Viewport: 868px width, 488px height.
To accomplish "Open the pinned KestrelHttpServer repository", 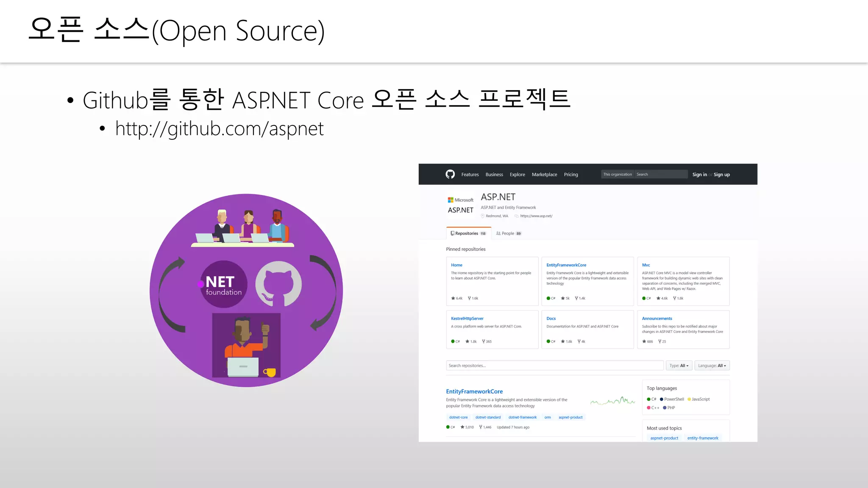I will point(467,319).
